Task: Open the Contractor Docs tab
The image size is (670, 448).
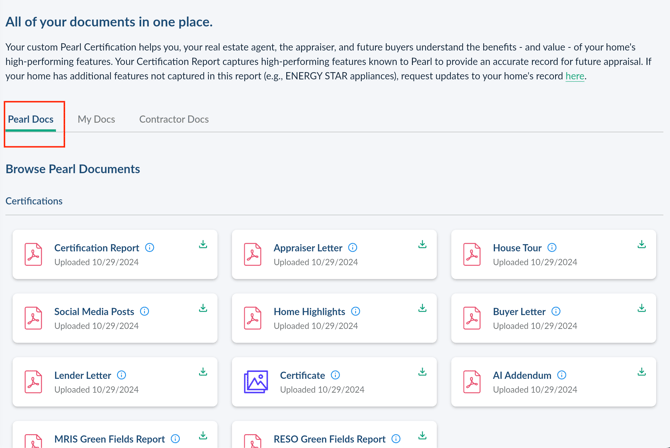Action: tap(174, 119)
